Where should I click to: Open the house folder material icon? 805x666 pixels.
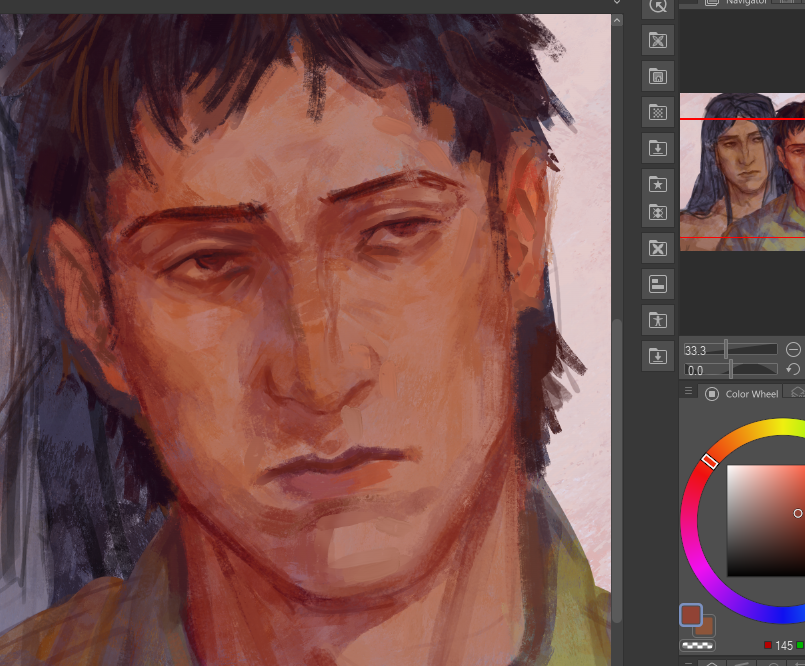click(658, 76)
